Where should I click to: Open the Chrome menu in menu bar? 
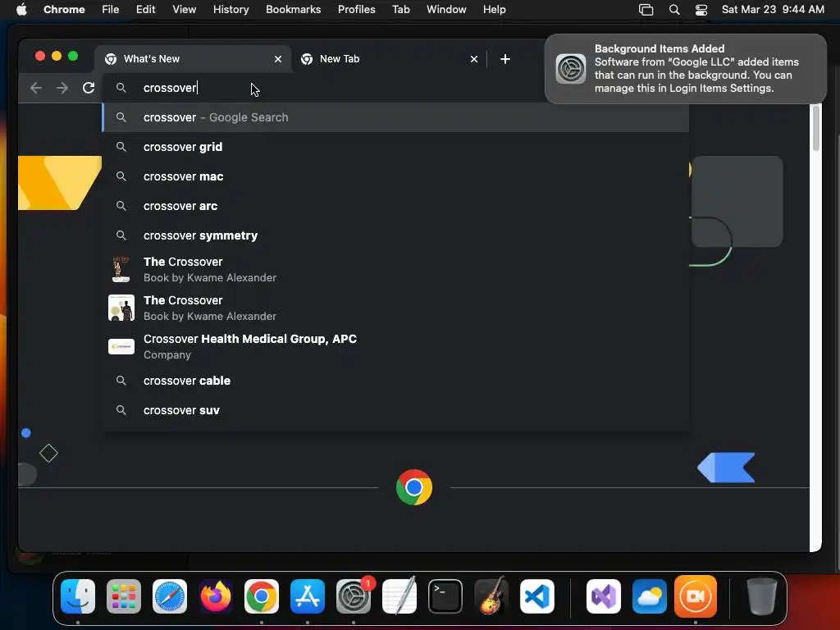64,10
